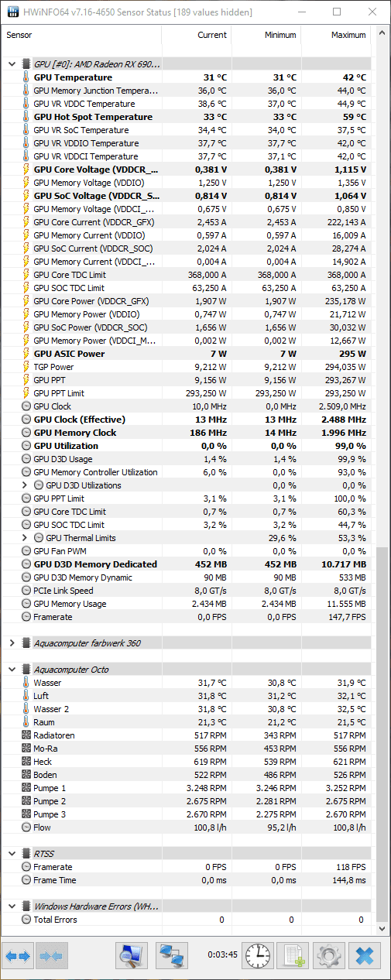The image size is (391, 980).
Task: Open the remote network monitors icon
Action: click(x=172, y=956)
